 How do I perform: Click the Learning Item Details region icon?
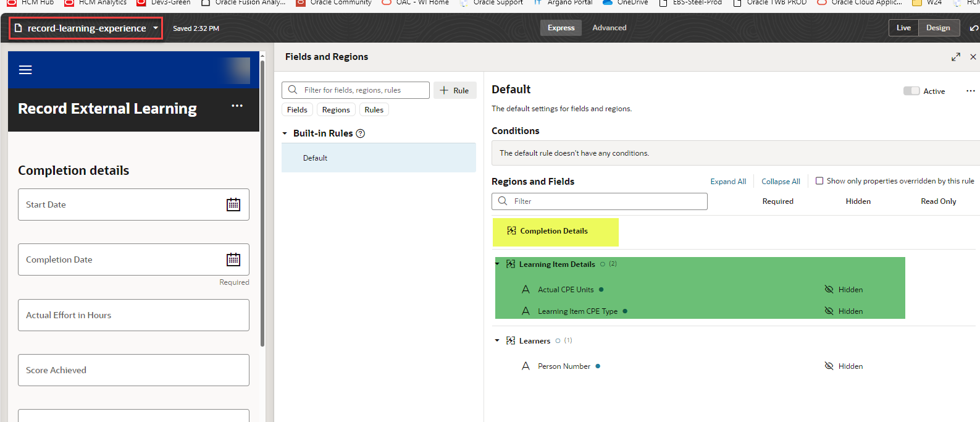click(511, 264)
